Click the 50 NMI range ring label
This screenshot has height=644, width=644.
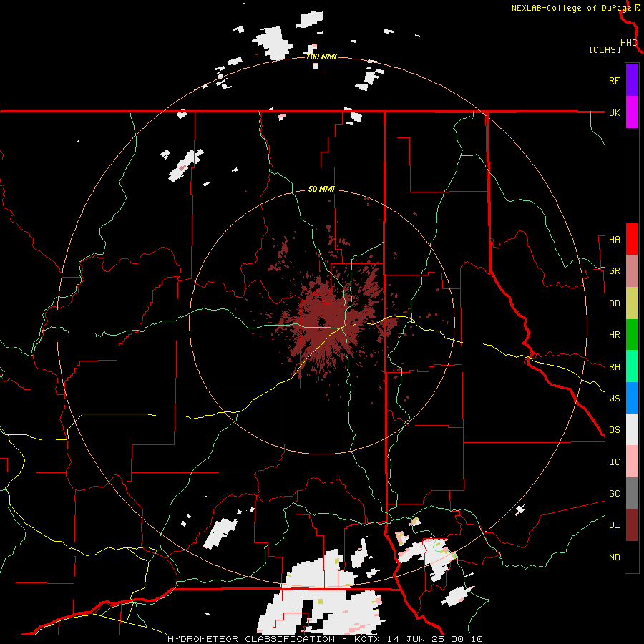click(x=321, y=190)
